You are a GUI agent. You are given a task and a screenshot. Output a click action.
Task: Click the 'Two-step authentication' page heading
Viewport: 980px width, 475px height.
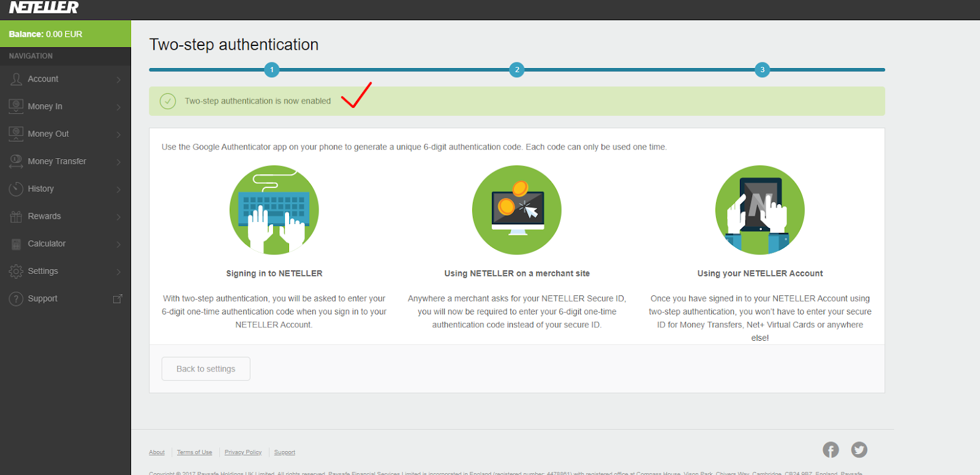(x=234, y=45)
